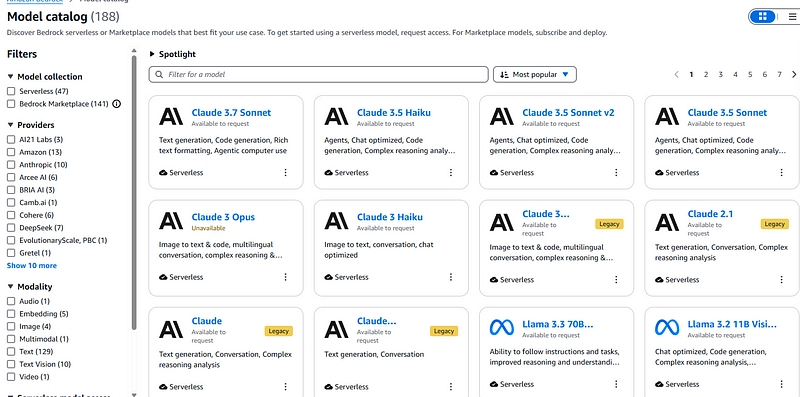Open options menu for Claude 3.7 Sonnet card
Image resolution: width=800 pixels, height=397 pixels.
tap(285, 172)
